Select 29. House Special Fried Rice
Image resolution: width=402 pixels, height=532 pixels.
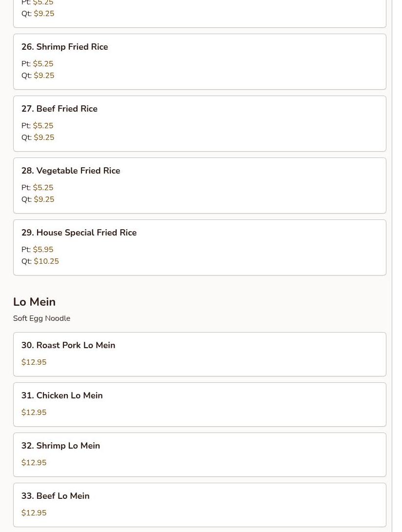tap(79, 233)
